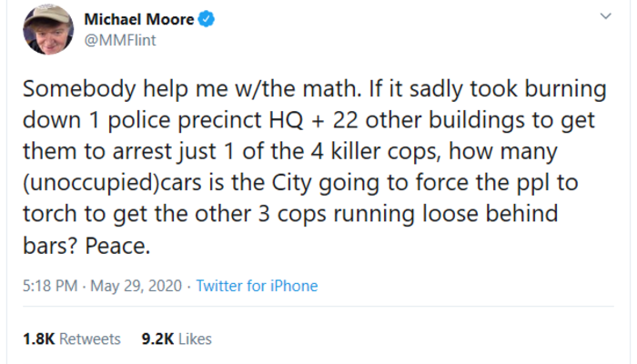Click the blue verified badge

pos(207,19)
